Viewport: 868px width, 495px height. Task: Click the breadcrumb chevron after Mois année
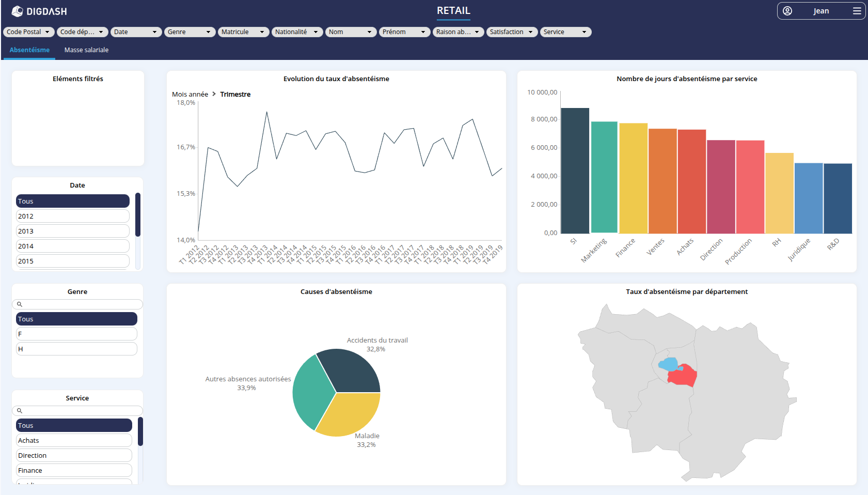(214, 94)
